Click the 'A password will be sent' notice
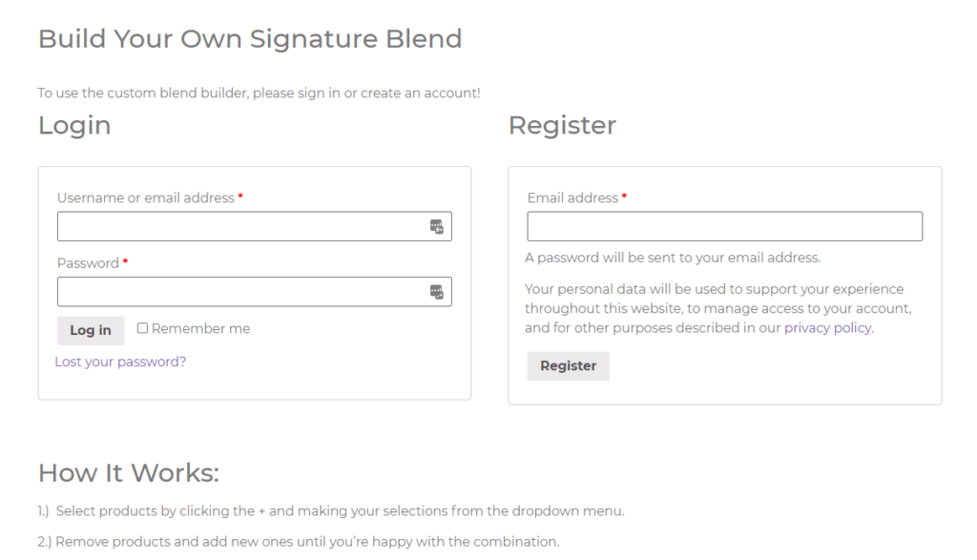 click(673, 258)
